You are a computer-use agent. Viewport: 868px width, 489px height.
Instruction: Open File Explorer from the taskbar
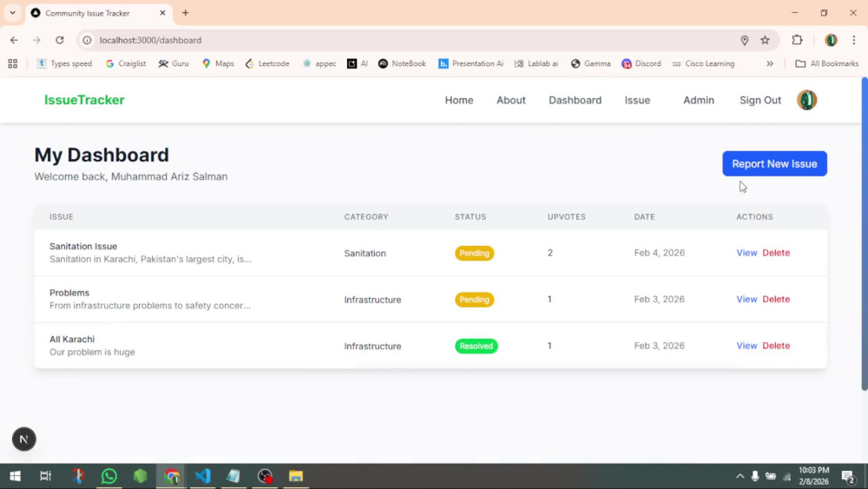296,476
